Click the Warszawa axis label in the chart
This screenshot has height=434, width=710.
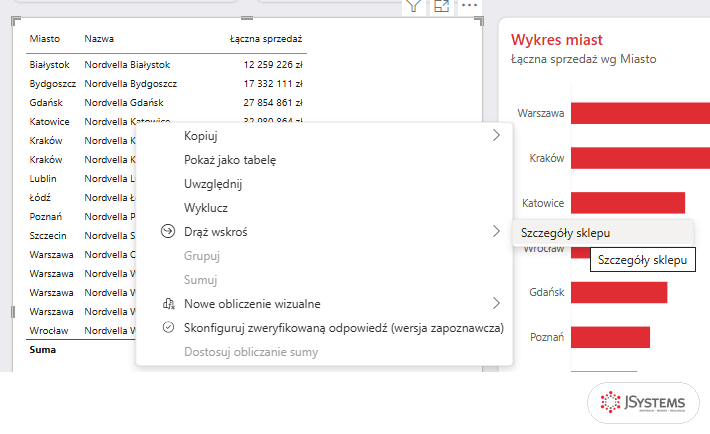coord(541,113)
